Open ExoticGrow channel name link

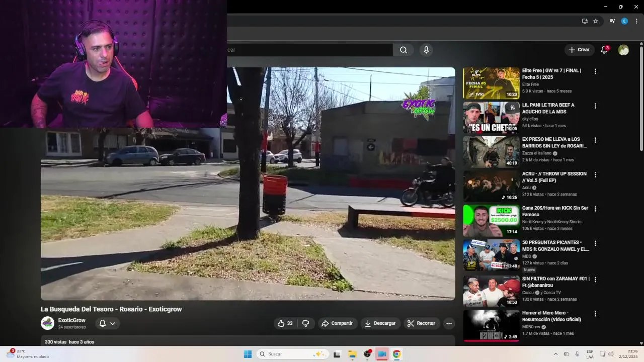pyautogui.click(x=72, y=320)
